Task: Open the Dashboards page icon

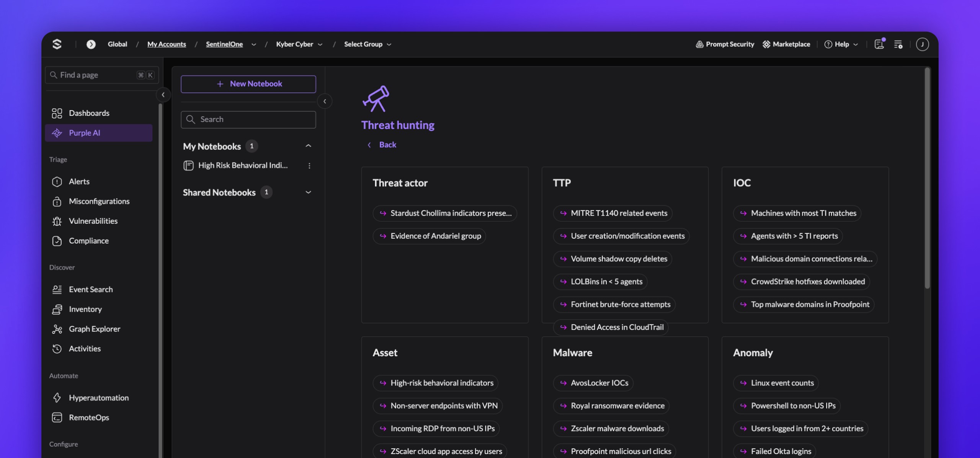Action: click(x=57, y=113)
